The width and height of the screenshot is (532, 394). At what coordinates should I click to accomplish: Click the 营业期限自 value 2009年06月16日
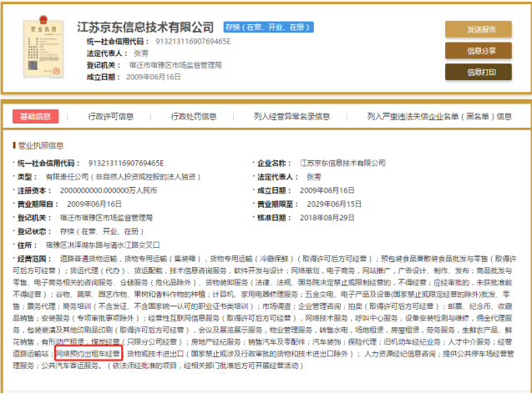point(94,204)
